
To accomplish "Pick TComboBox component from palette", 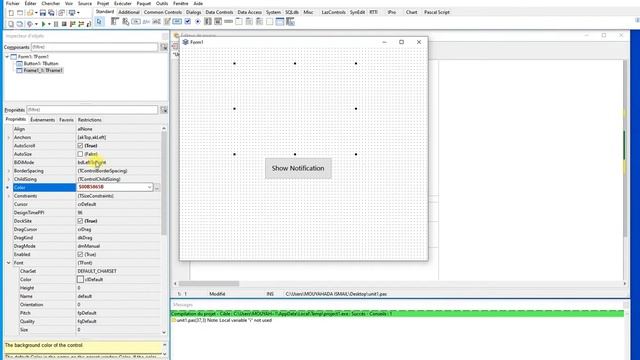I will 218,22.
